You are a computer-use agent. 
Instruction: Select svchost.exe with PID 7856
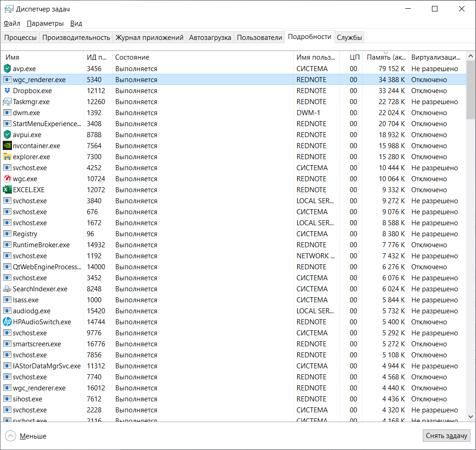tap(234, 355)
